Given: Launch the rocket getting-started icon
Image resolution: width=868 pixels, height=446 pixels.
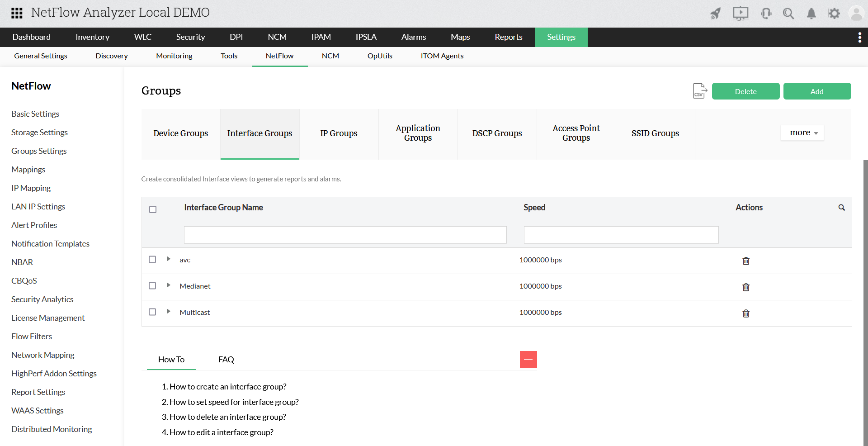Looking at the screenshot, I should click(716, 14).
